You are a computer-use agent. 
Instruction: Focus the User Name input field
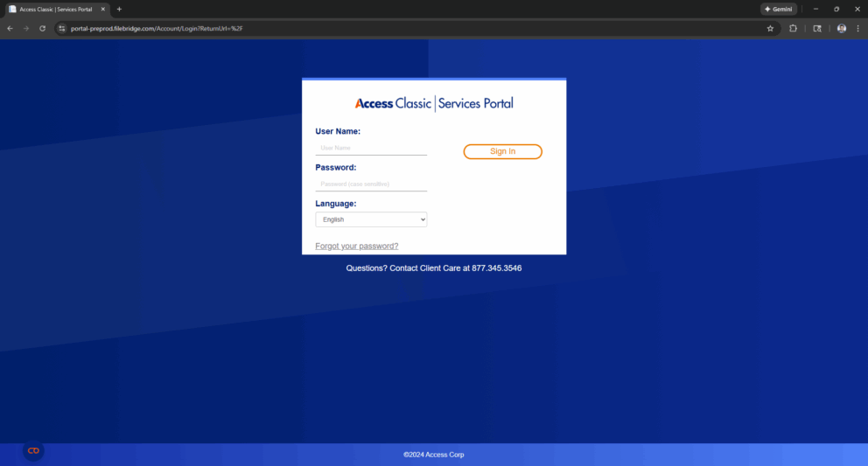click(371, 148)
